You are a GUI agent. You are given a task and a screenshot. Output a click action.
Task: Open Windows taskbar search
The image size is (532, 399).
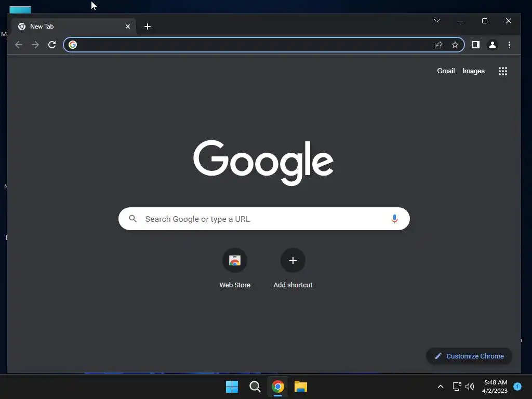255,387
